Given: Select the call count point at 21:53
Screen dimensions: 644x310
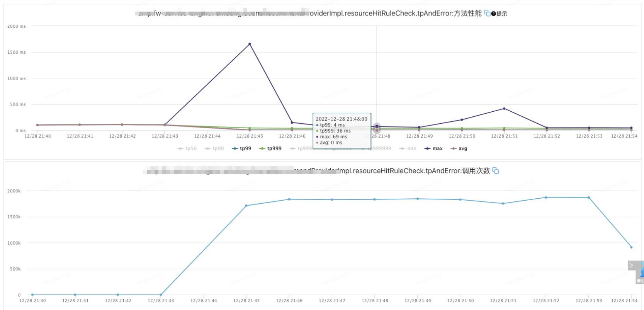Looking at the screenshot, I should tap(589, 198).
